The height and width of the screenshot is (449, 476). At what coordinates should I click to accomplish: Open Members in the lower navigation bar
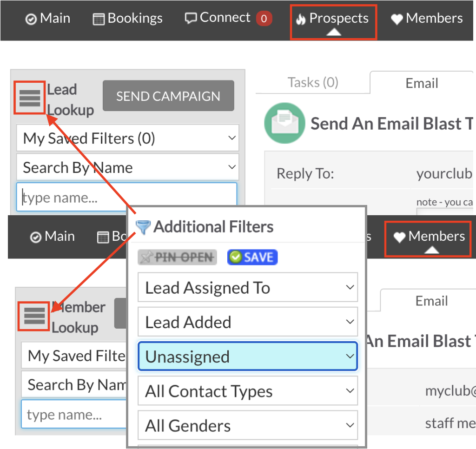[x=429, y=236]
